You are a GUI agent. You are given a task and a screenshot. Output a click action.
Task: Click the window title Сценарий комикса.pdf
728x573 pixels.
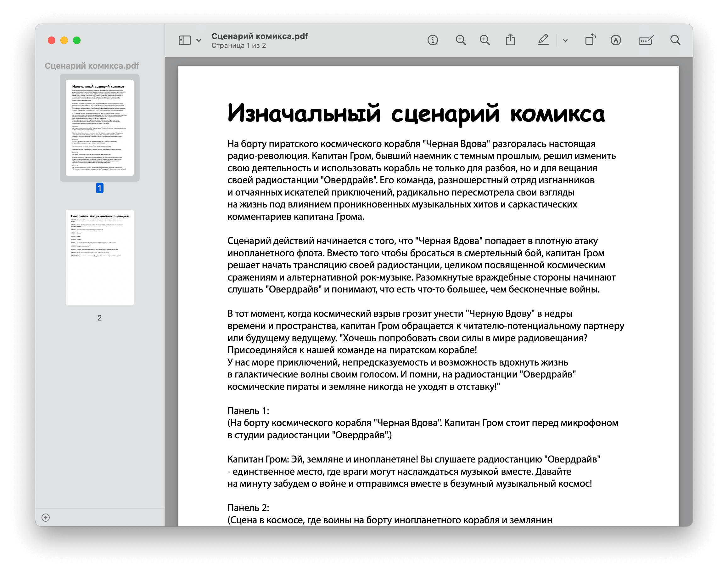tap(260, 36)
